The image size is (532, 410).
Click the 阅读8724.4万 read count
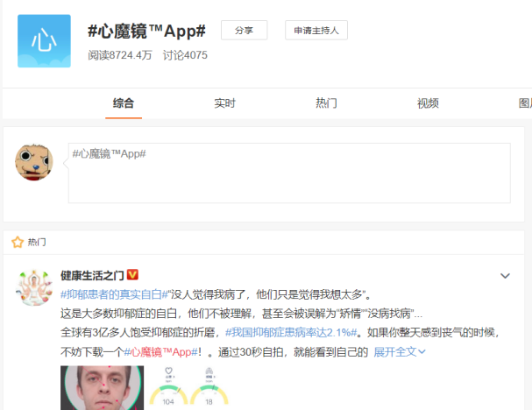coord(120,55)
